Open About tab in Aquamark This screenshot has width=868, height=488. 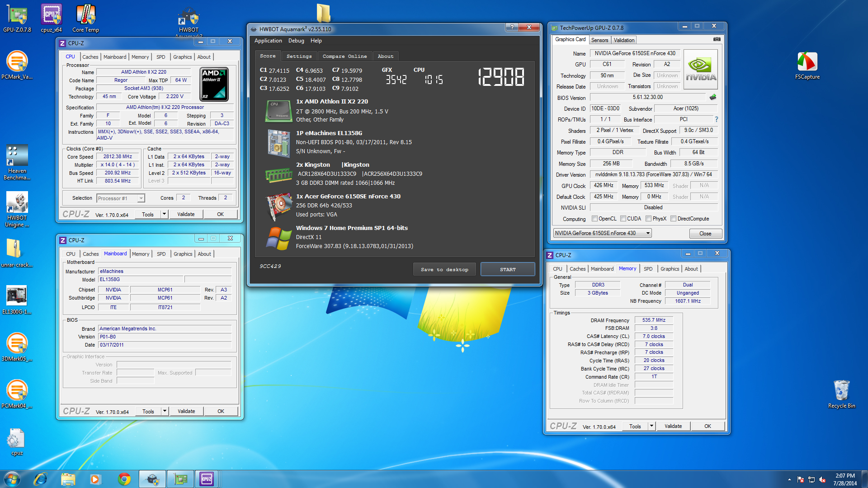click(386, 56)
